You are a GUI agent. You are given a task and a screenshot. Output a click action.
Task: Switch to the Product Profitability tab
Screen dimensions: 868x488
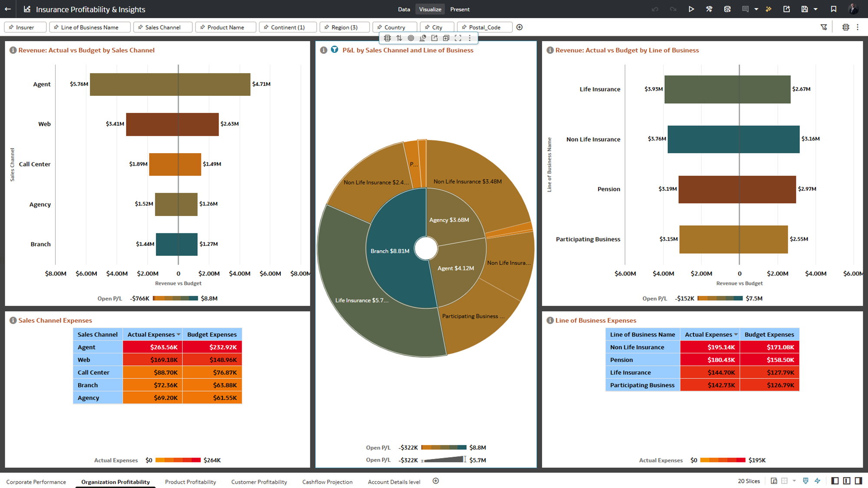[x=190, y=482]
